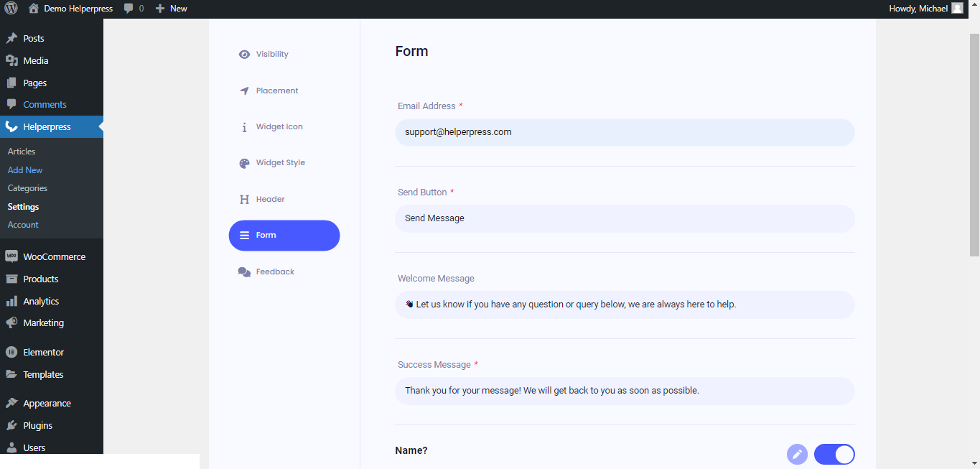This screenshot has width=980, height=469.
Task: Click the Welcome Message input field
Action: click(625, 305)
